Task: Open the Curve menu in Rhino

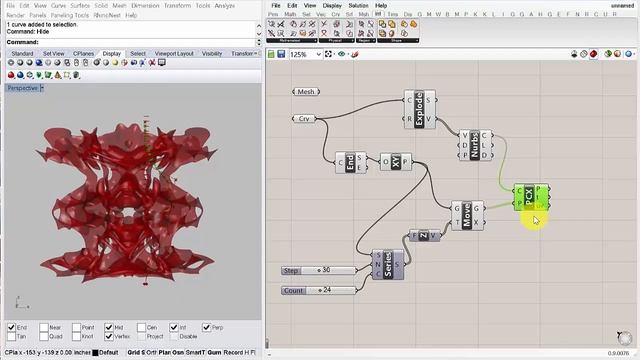Action: [x=58, y=5]
